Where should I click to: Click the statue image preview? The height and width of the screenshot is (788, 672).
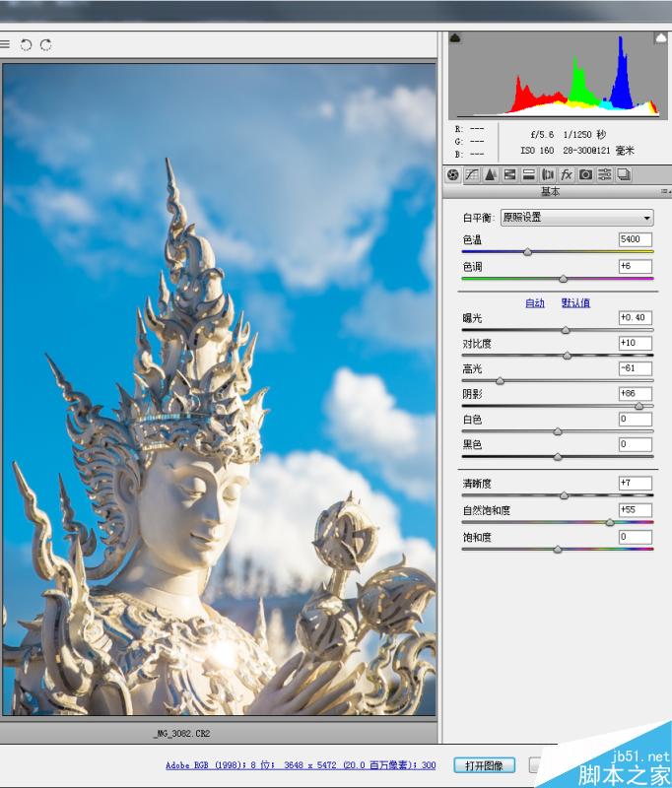tap(219, 389)
